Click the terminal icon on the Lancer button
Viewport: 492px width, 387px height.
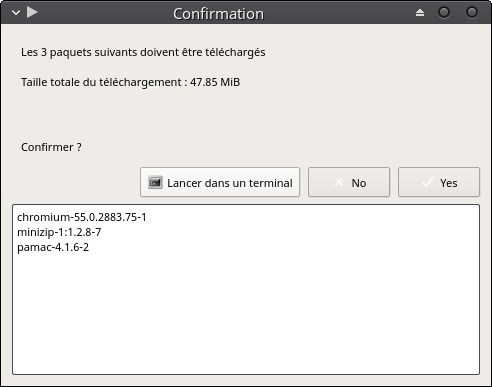[155, 183]
